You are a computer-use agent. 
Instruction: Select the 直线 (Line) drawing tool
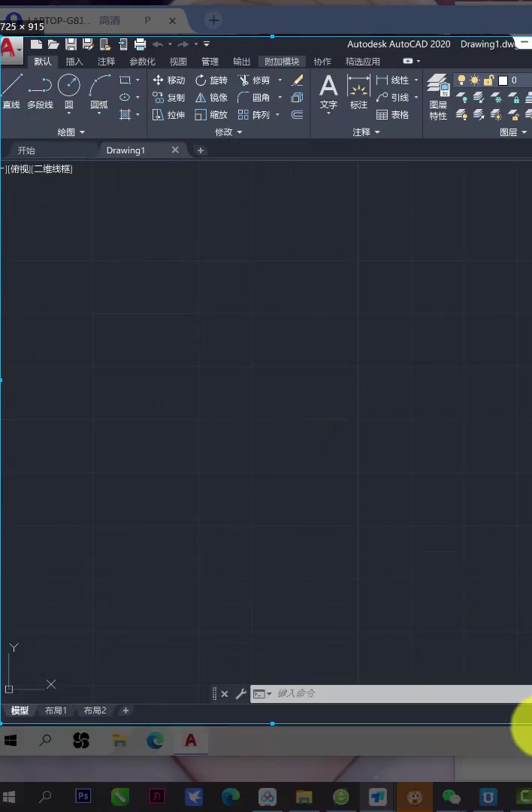(x=11, y=92)
